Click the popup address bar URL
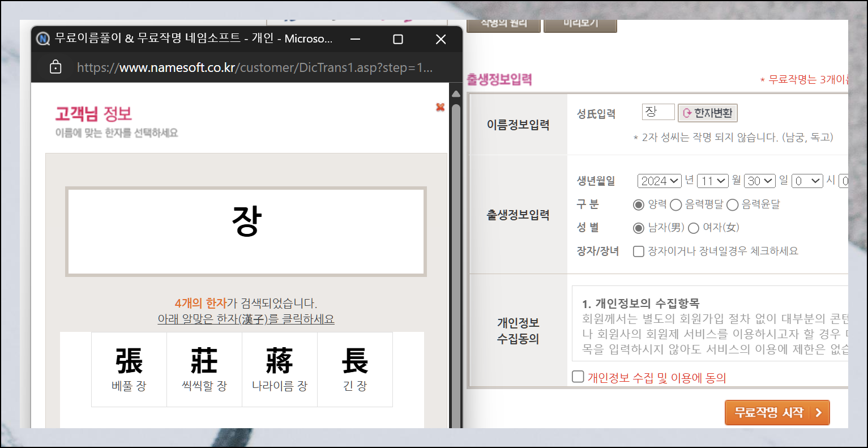868x448 pixels. click(x=255, y=67)
